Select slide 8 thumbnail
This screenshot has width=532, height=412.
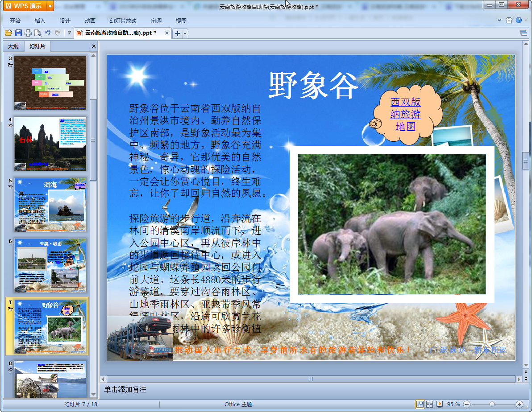click(x=50, y=379)
